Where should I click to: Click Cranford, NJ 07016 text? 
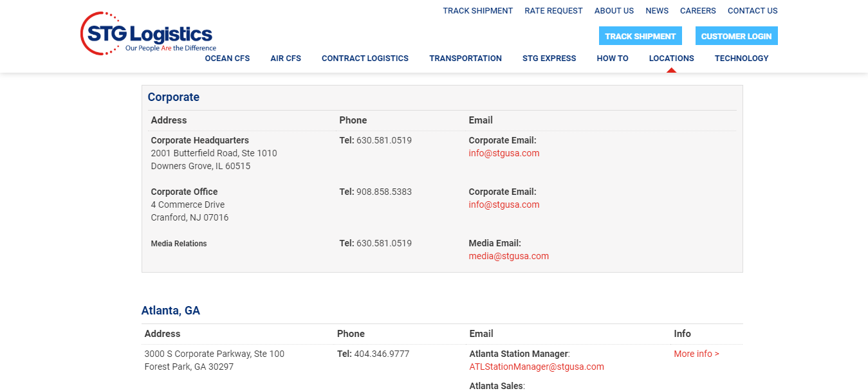coord(190,217)
